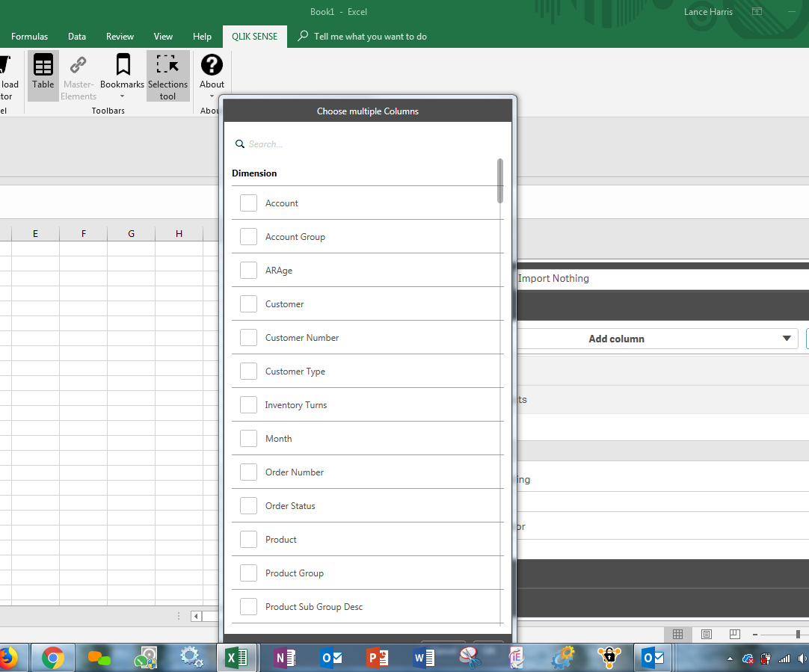Show hidden tray icons arrow

pyautogui.click(x=730, y=659)
